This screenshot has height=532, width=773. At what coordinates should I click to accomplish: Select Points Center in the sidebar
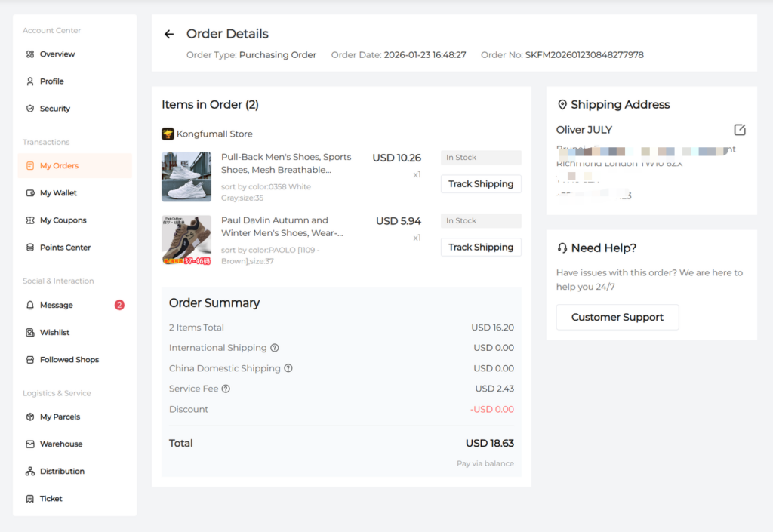tap(65, 248)
